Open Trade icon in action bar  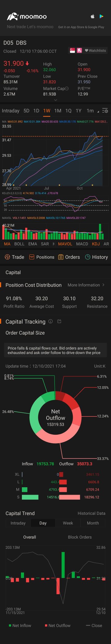(7, 257)
